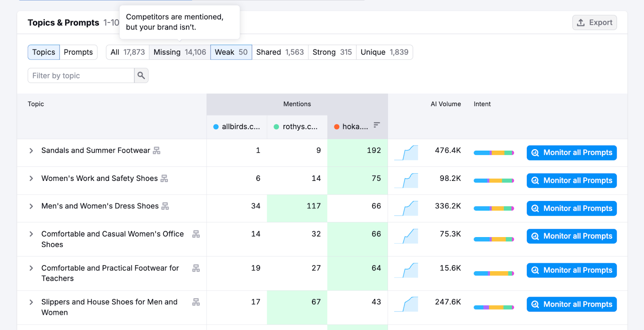Click the search magnifier icon beside topic filter
The width and height of the screenshot is (644, 330).
[x=141, y=76]
